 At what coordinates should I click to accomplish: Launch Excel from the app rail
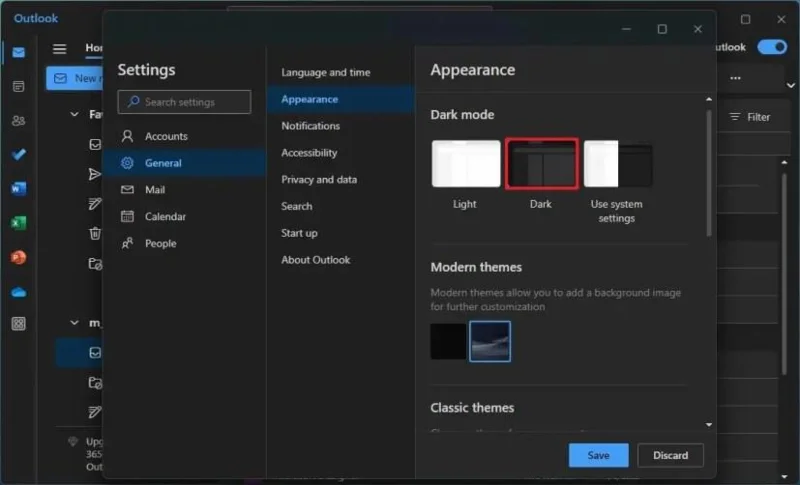18,223
